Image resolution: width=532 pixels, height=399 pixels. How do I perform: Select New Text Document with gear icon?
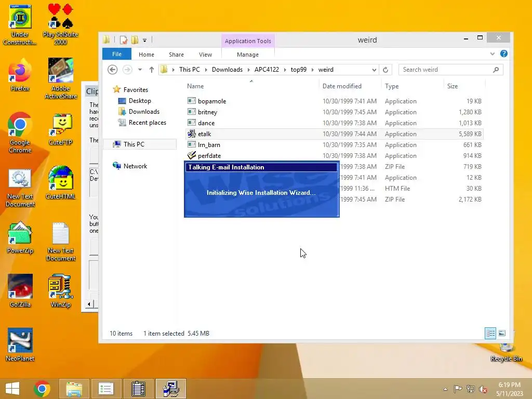coord(20,188)
